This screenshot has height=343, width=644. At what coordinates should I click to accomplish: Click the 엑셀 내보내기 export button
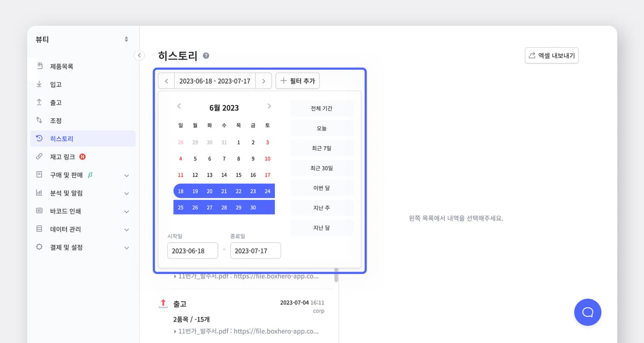click(x=552, y=55)
